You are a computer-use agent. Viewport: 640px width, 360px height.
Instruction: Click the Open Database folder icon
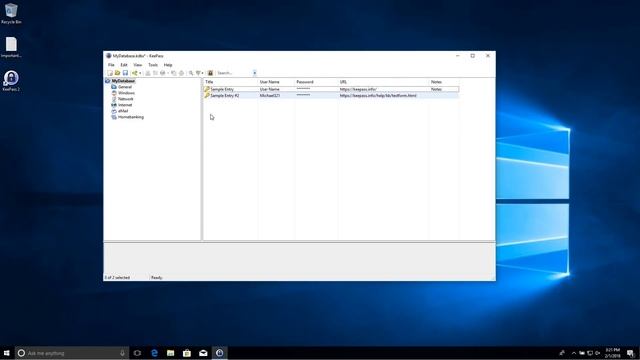click(x=117, y=73)
